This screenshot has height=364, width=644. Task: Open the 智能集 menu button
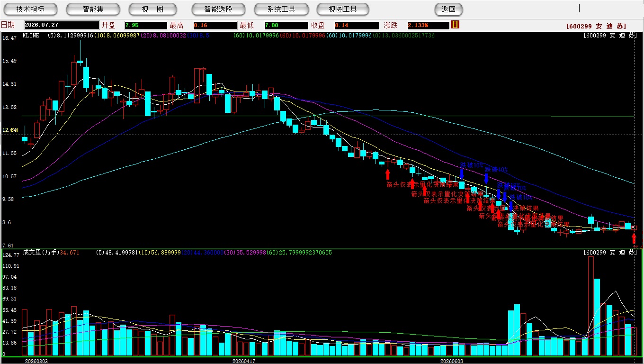[93, 9]
